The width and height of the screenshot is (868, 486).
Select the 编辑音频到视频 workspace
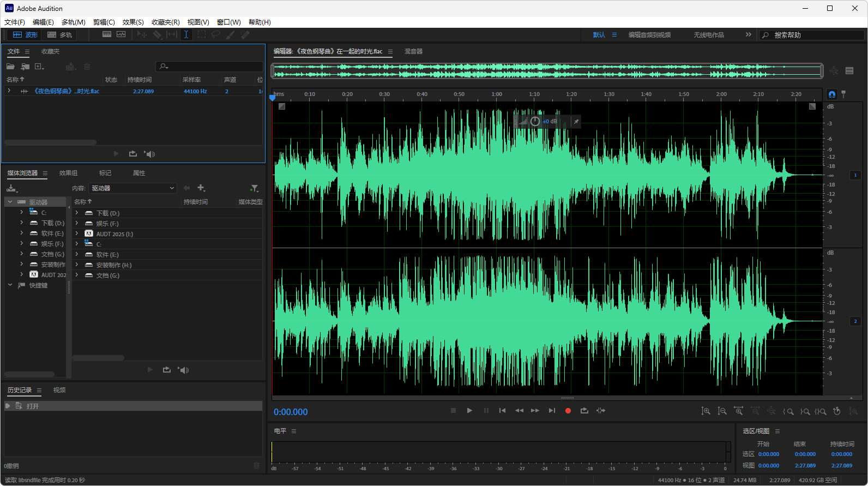[x=649, y=35]
